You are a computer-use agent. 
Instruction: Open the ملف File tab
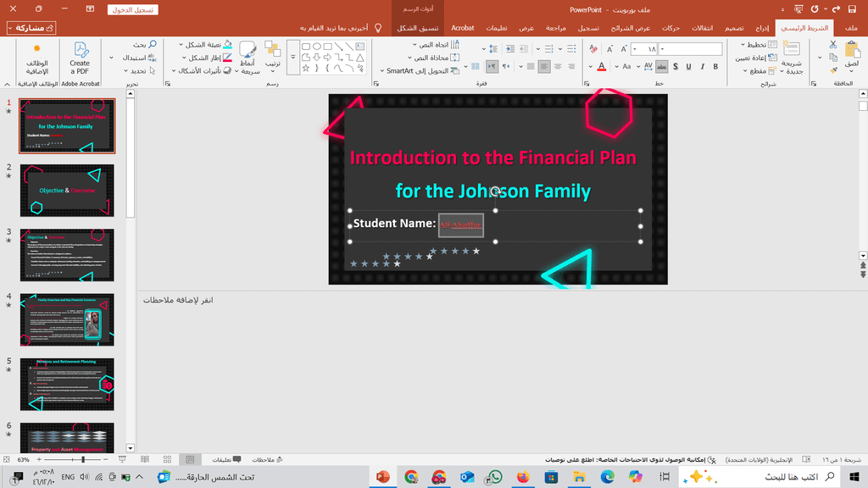click(x=851, y=28)
